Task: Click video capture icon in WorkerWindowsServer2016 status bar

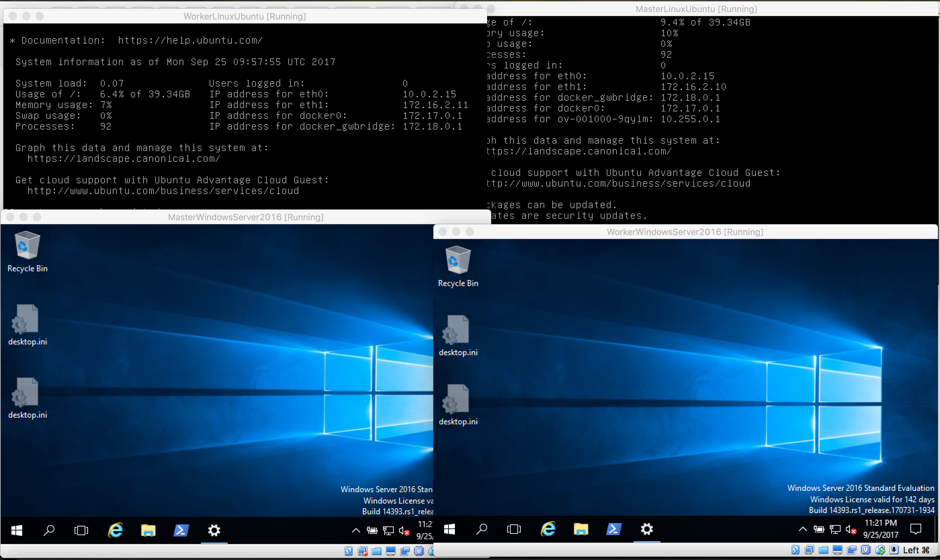Action: pos(852,550)
